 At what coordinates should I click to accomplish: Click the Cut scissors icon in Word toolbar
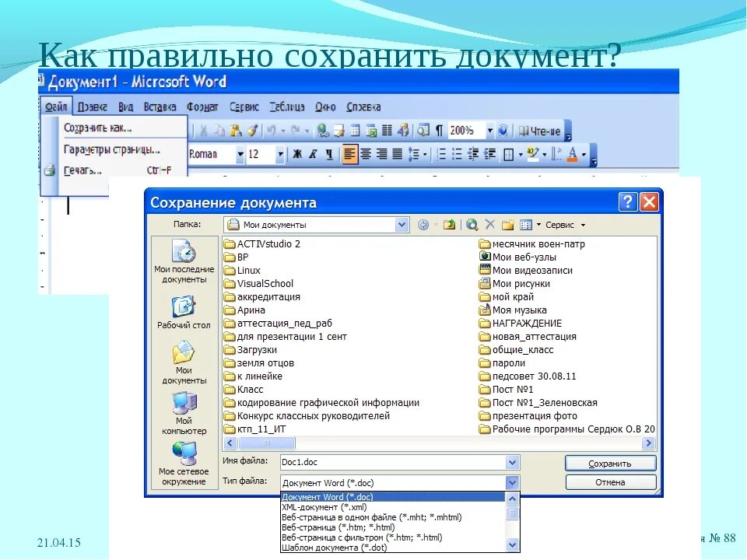click(204, 131)
